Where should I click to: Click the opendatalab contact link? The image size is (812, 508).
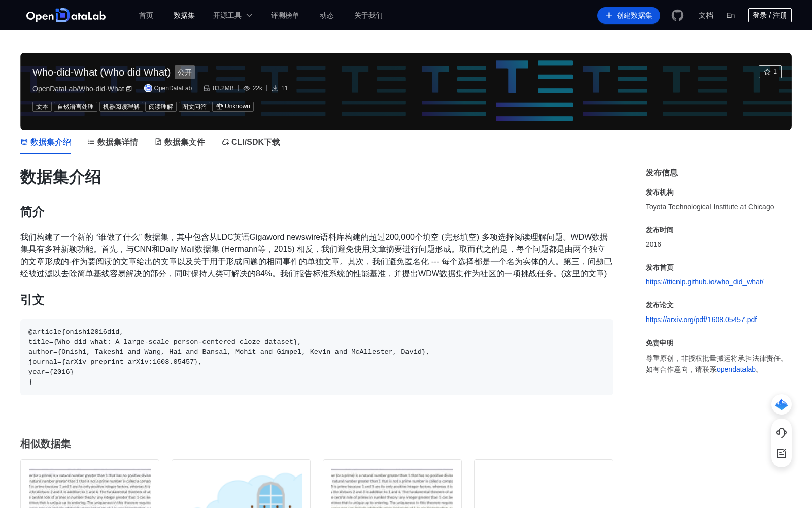pos(736,369)
